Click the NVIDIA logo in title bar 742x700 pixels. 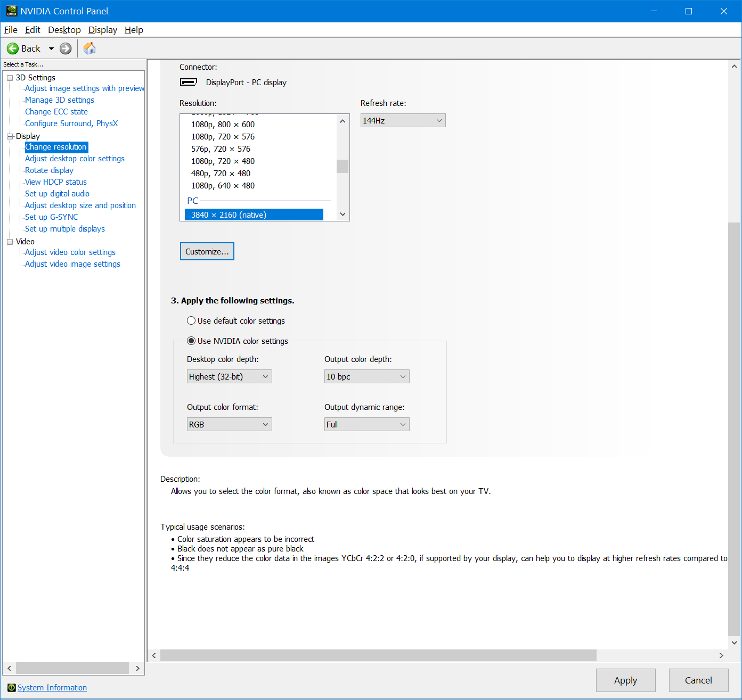click(x=11, y=11)
